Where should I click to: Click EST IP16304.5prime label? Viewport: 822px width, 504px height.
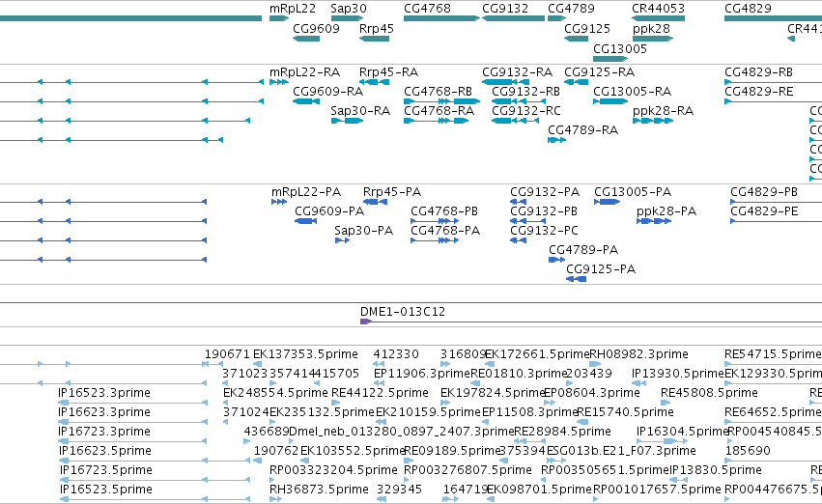click(x=683, y=433)
